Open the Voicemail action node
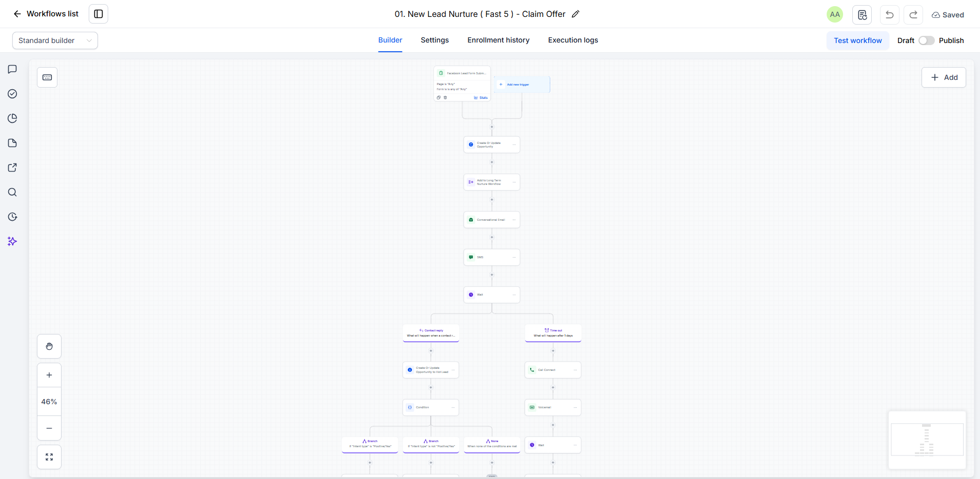This screenshot has height=479, width=980. point(553,407)
